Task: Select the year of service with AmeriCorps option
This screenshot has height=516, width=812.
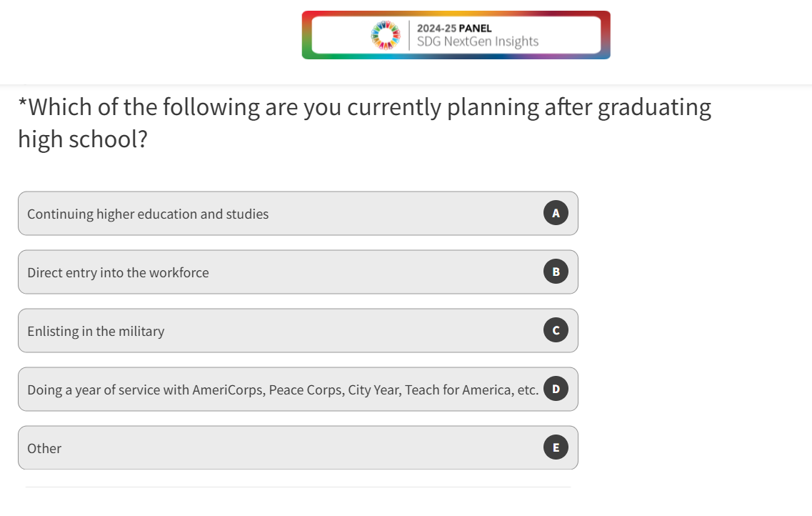Action: coord(282,390)
